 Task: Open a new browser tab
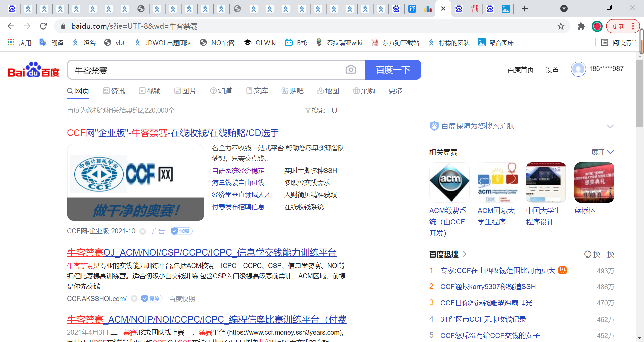coord(525,9)
